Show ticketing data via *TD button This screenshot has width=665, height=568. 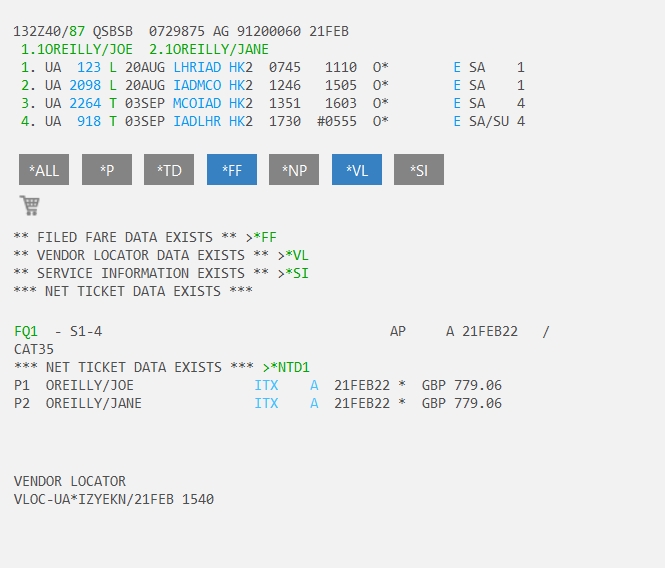pos(169,170)
